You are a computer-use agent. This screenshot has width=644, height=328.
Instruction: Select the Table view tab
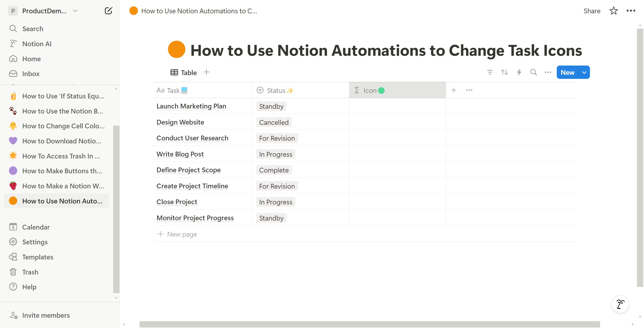click(184, 73)
